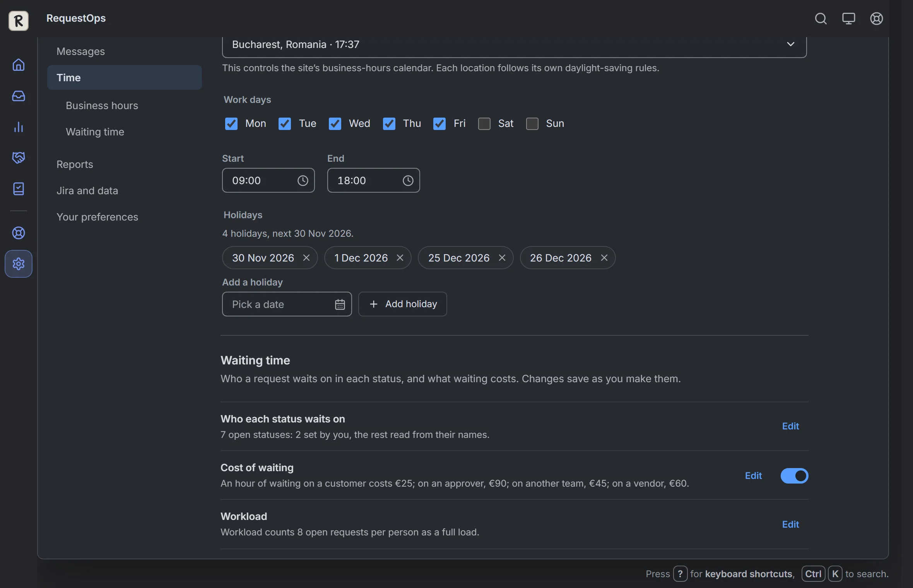Open the clock picker in End time field
913x588 pixels.
408,181
